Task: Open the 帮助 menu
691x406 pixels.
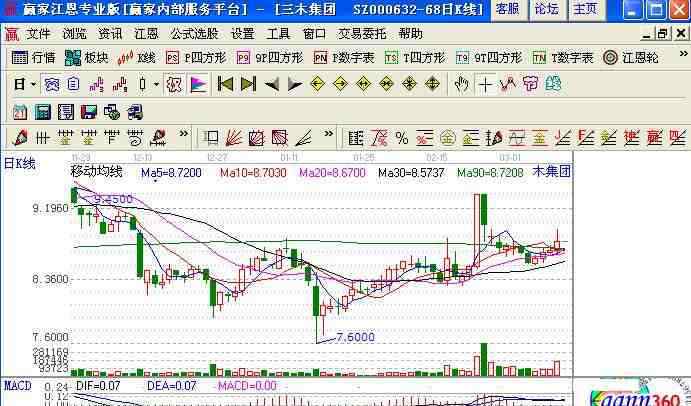Action: click(410, 34)
